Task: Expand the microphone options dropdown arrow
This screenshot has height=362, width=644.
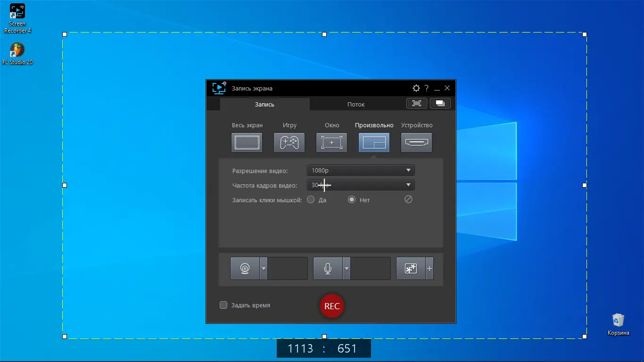Action: click(x=347, y=269)
